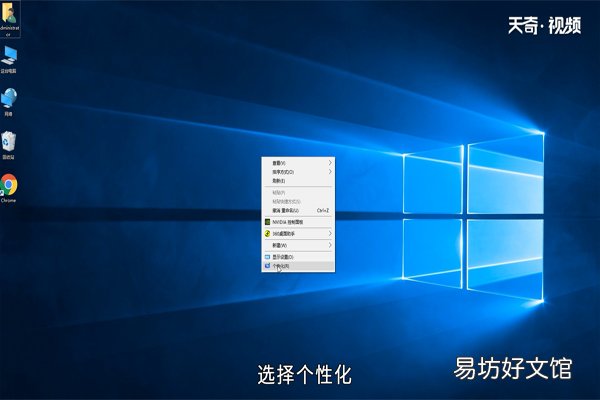Select the Chrome desktop shortcut
The width and height of the screenshot is (600, 400).
9,188
